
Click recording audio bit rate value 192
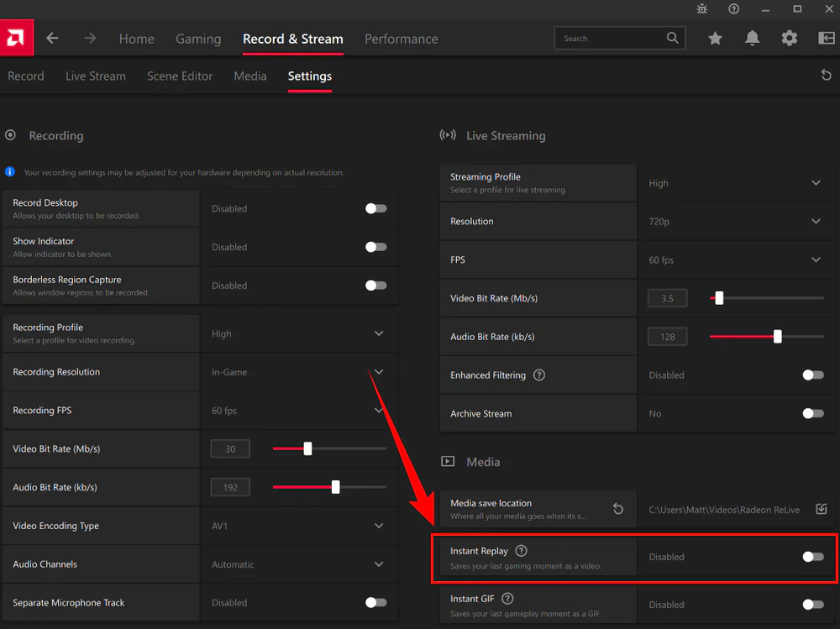point(230,488)
